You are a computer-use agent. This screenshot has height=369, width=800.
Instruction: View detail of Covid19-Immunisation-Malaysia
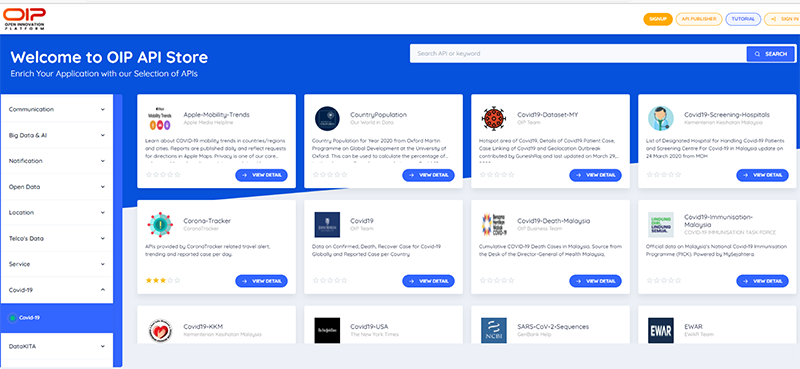point(762,281)
